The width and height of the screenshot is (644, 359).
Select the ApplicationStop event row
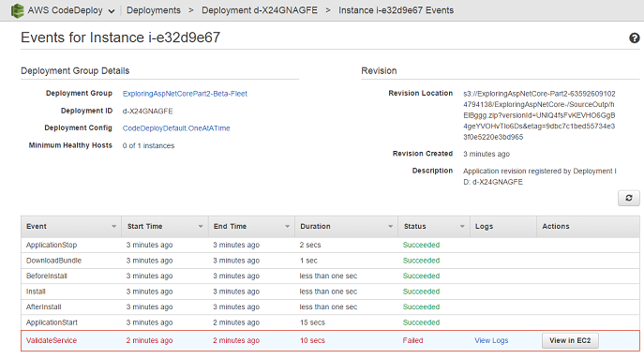330,246
